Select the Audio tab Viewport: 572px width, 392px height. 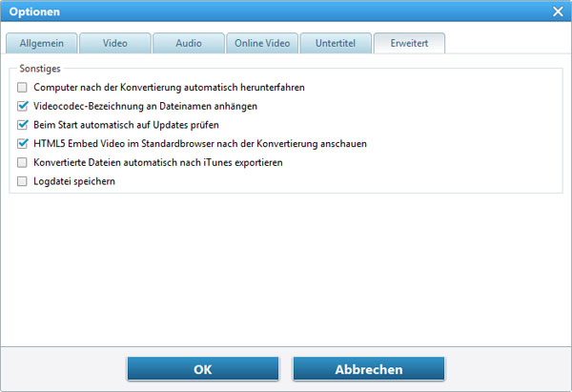coord(188,44)
